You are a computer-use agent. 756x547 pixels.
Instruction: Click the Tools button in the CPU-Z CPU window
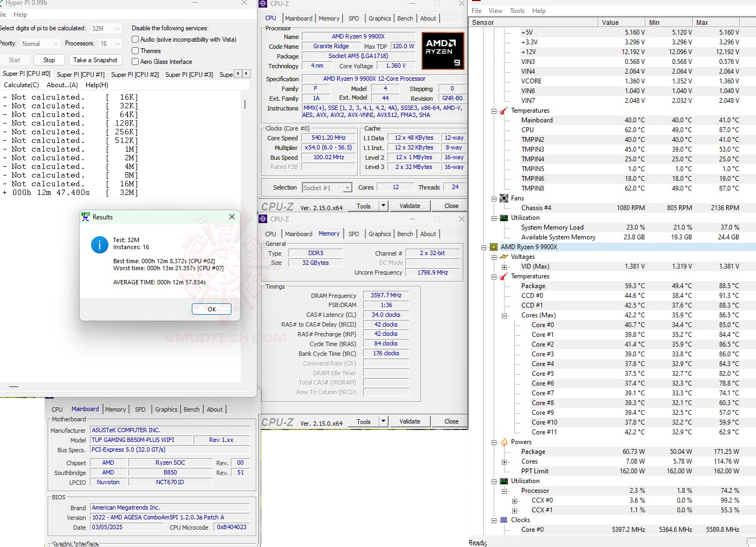[364, 206]
